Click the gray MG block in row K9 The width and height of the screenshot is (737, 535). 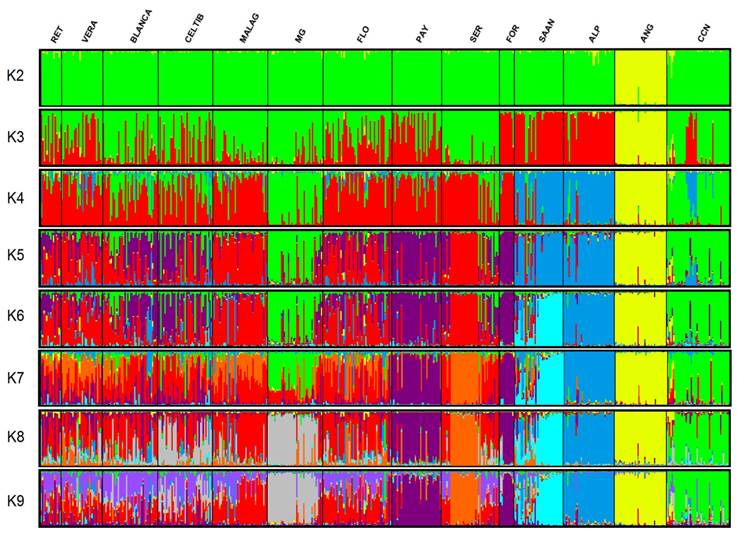point(293,495)
